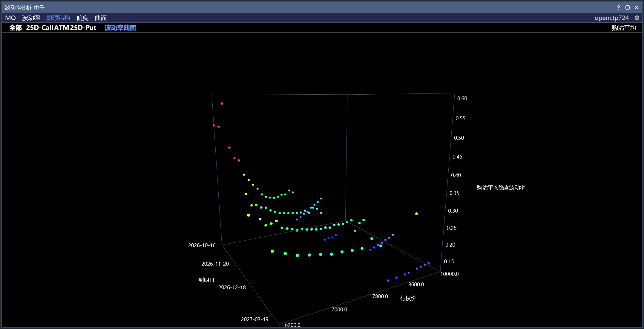Open the 曲面 tab
This screenshot has height=329, width=644.
(101, 18)
